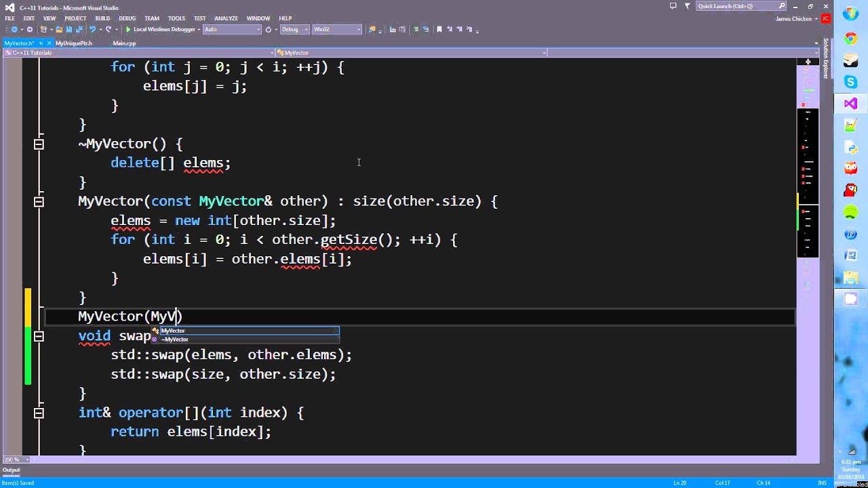This screenshot has width=868, height=488.
Task: Close the MyVector.h tab
Action: point(50,43)
